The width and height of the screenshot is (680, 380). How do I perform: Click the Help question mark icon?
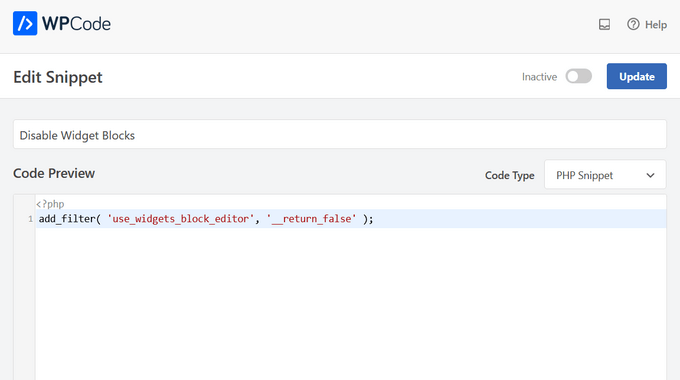click(633, 24)
